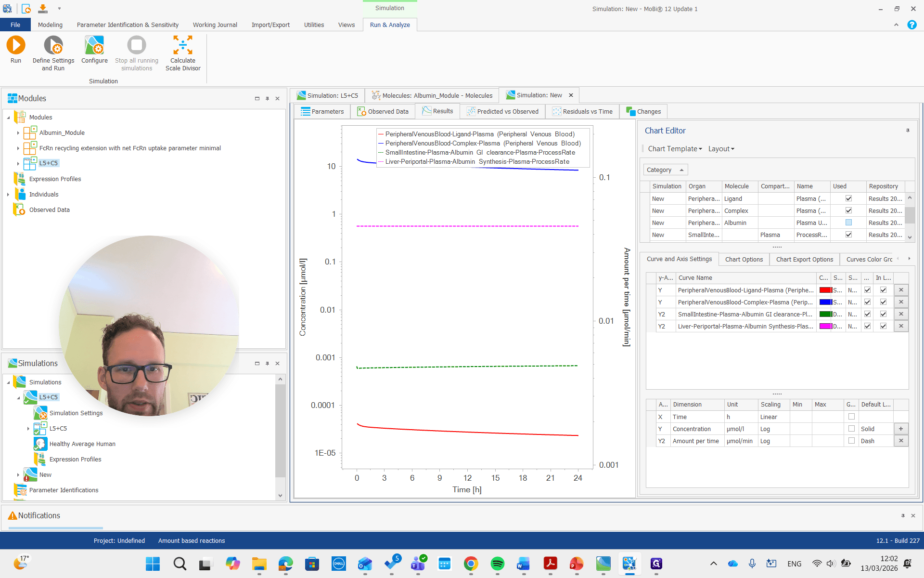The image size is (924, 578).
Task: Open the File menu button
Action: (x=15, y=25)
